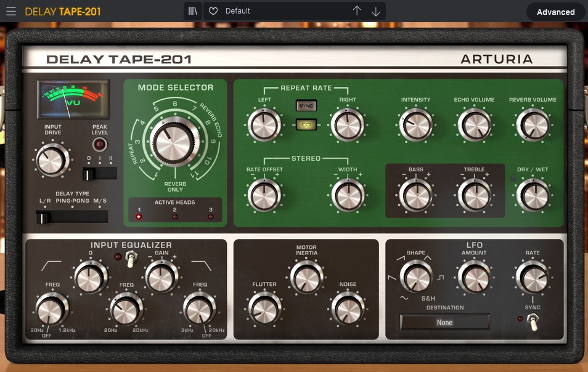The height and width of the screenshot is (372, 588).
Task: Click the LFO Shape knob
Action: pos(415,278)
